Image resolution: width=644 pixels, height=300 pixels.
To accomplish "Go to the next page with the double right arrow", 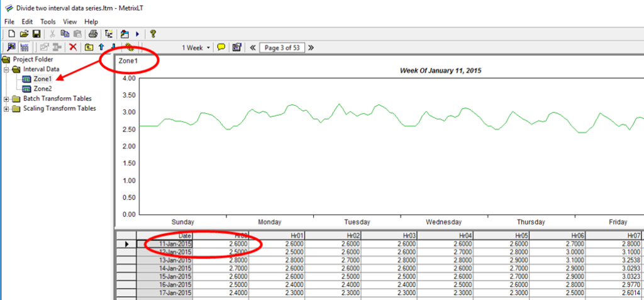I will 311,47.
